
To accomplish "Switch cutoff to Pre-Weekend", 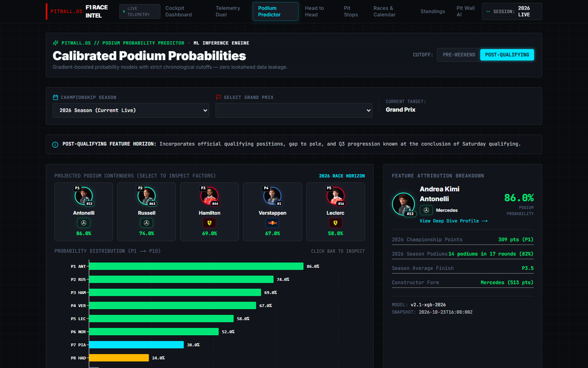I will (459, 55).
